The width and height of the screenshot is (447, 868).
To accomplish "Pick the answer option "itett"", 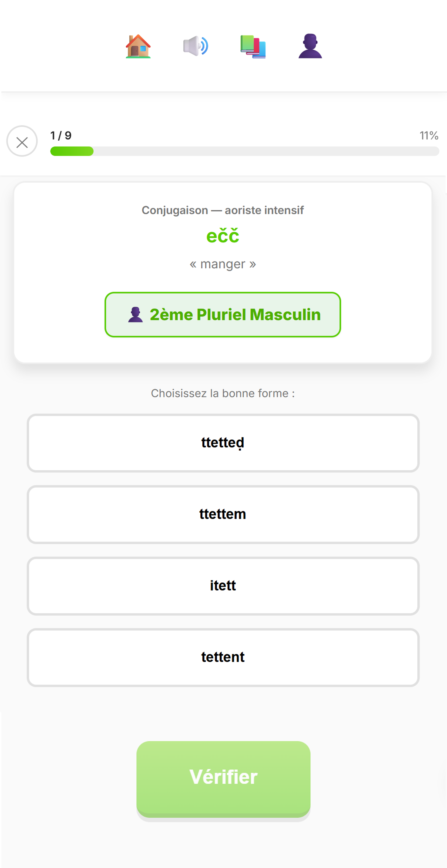I will click(223, 586).
